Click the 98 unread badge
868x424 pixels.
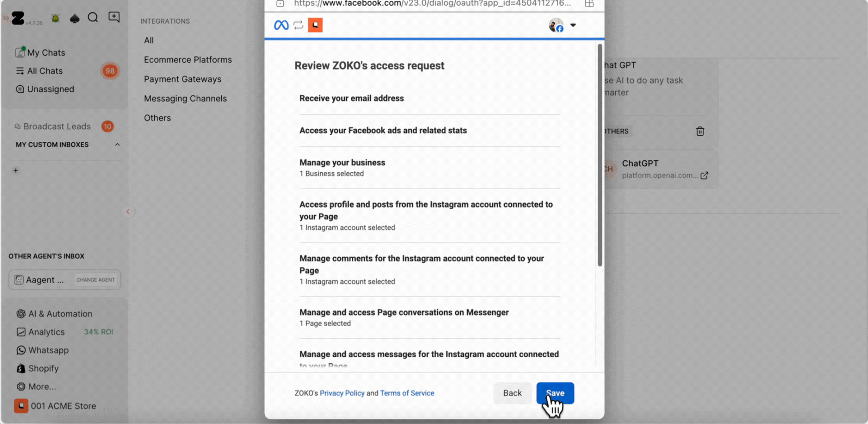110,71
